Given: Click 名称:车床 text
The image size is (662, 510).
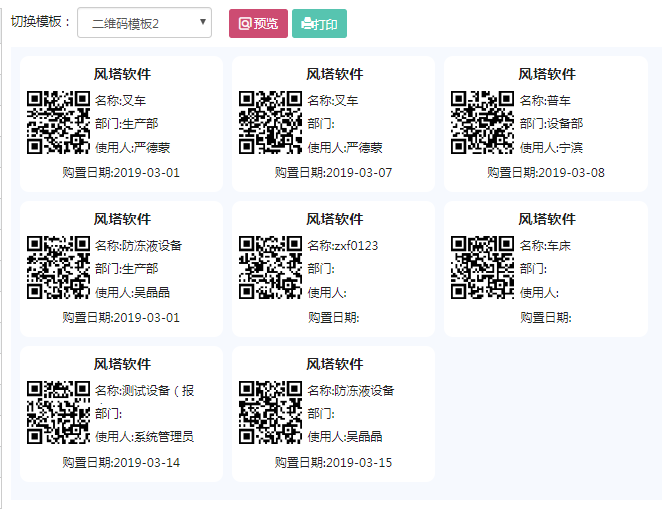Looking at the screenshot, I should pyautogui.click(x=545, y=245).
